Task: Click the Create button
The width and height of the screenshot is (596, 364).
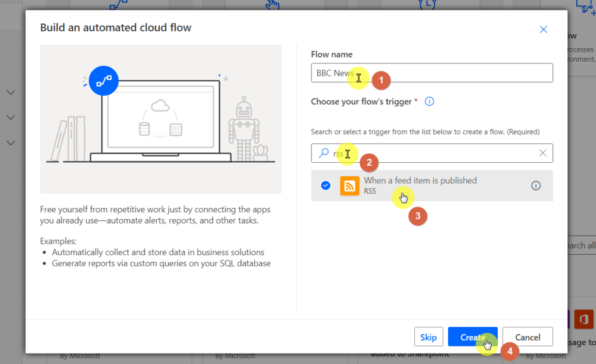Action: click(x=473, y=337)
